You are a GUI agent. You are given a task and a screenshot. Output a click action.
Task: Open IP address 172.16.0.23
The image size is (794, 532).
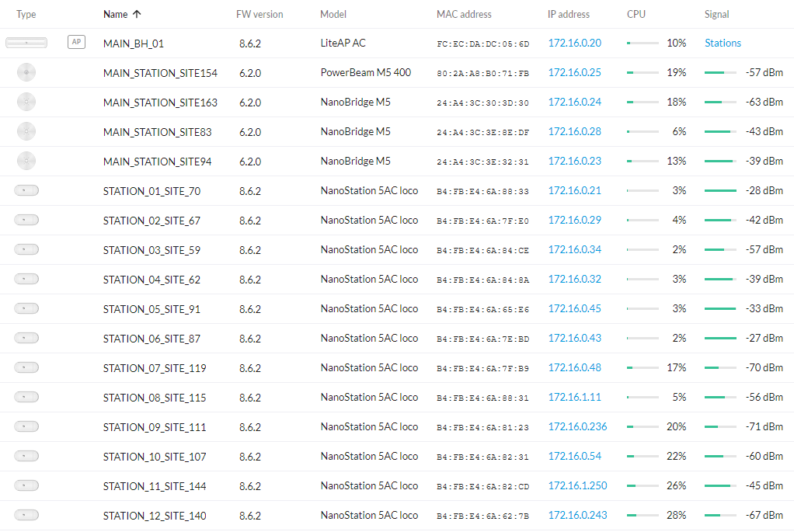coord(575,161)
